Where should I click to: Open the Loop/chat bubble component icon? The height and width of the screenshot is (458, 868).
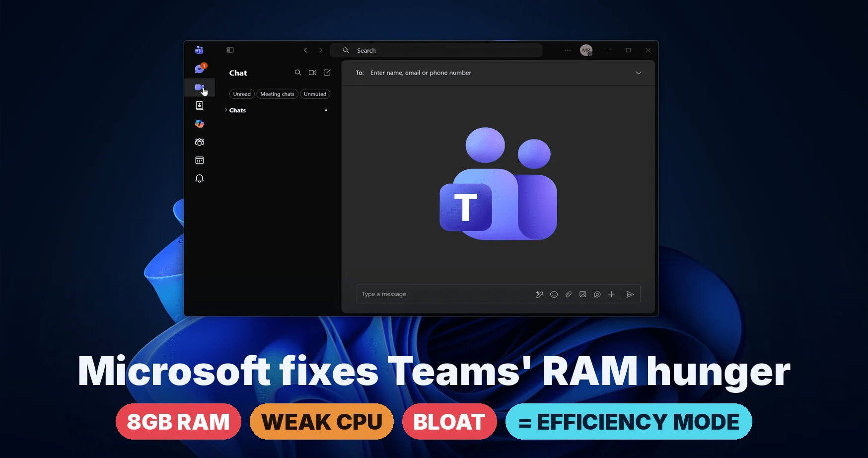(597, 294)
